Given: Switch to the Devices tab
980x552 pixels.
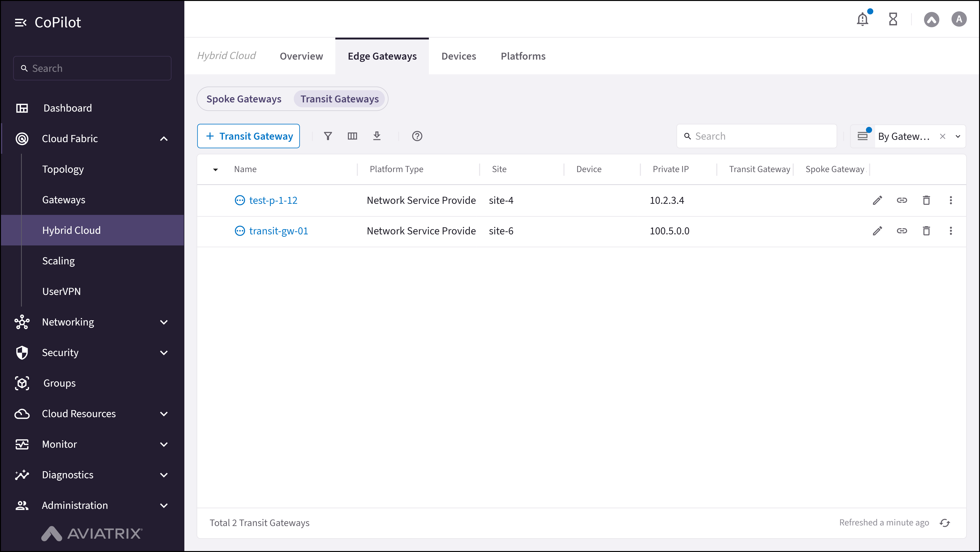Looking at the screenshot, I should click(458, 56).
